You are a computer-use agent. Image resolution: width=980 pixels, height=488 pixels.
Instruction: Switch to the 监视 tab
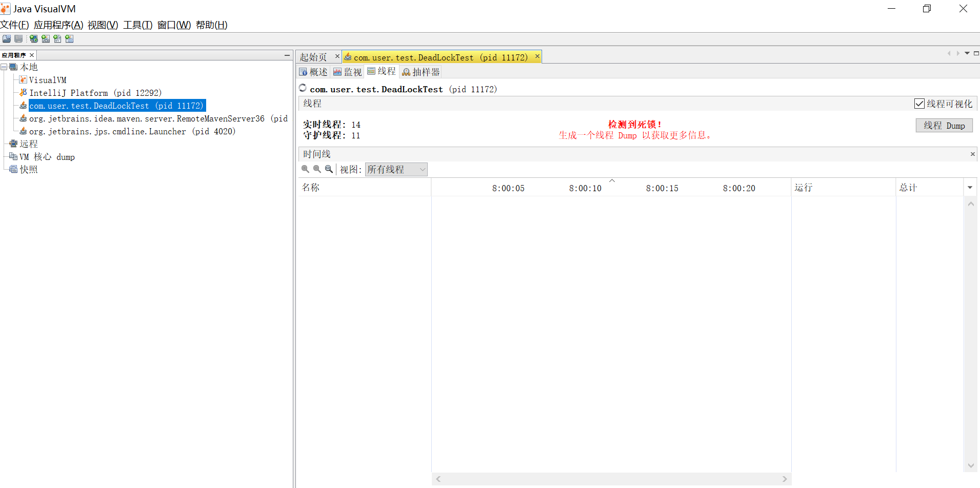pyautogui.click(x=348, y=72)
